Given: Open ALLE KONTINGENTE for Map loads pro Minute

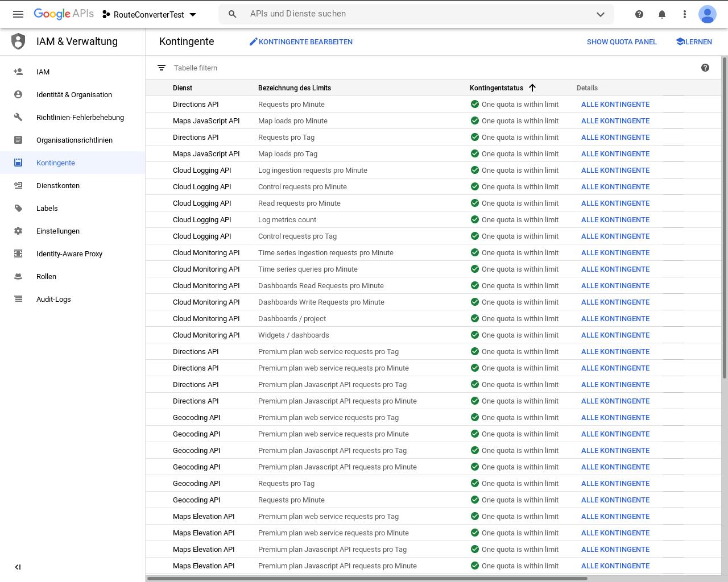Looking at the screenshot, I should point(615,121).
